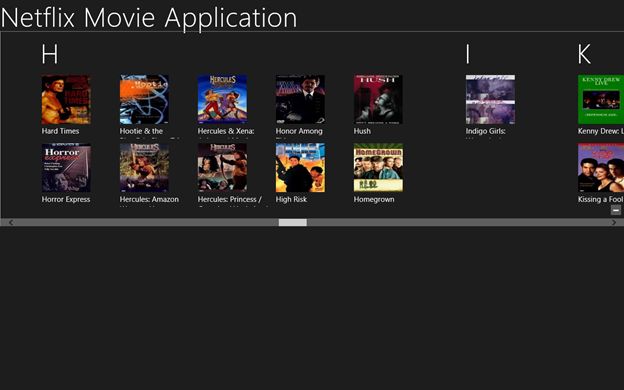
Task: Click the left scroll arrow
Action: [x=11, y=222]
